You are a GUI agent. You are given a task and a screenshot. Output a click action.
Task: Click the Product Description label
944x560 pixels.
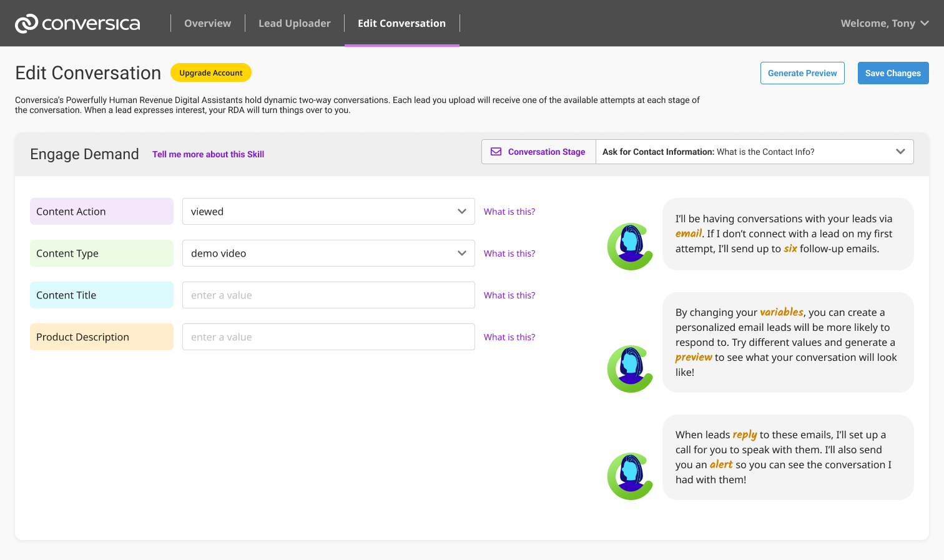point(102,337)
